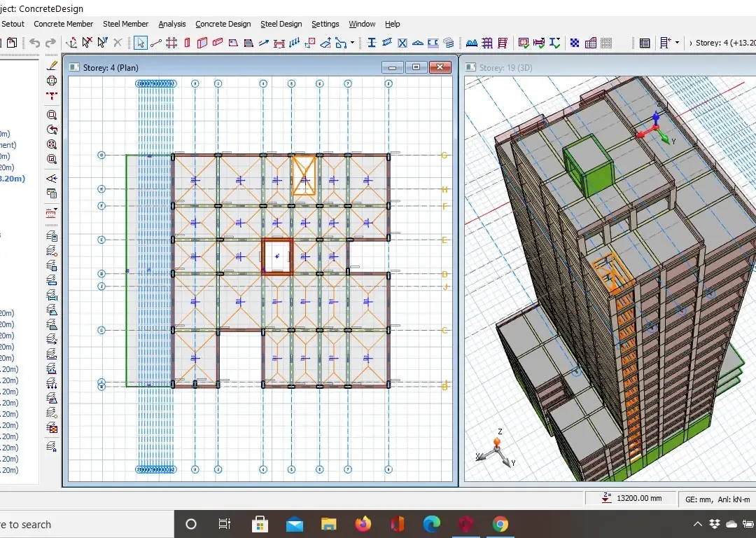Screen dimensions: 756x538
Task: Open the Help menu
Action: (x=392, y=24)
